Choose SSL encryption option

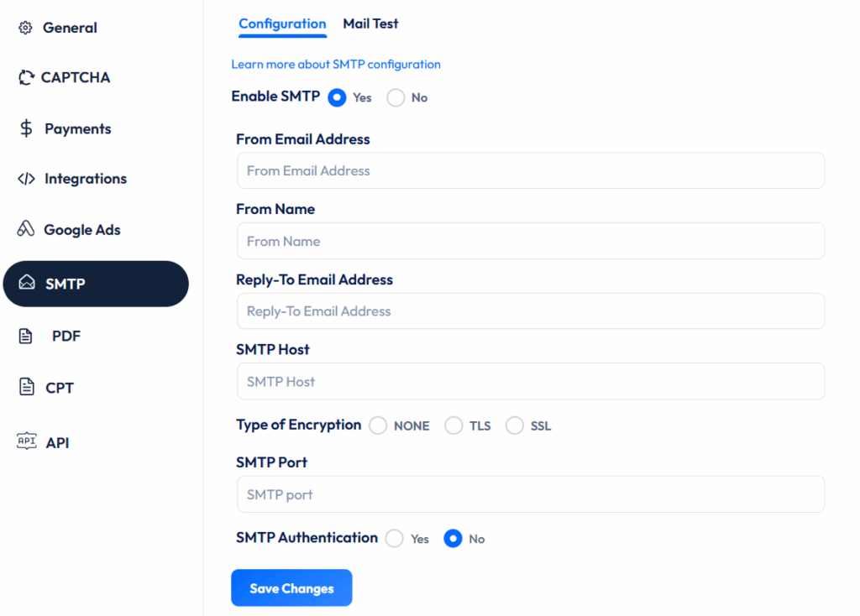[515, 425]
